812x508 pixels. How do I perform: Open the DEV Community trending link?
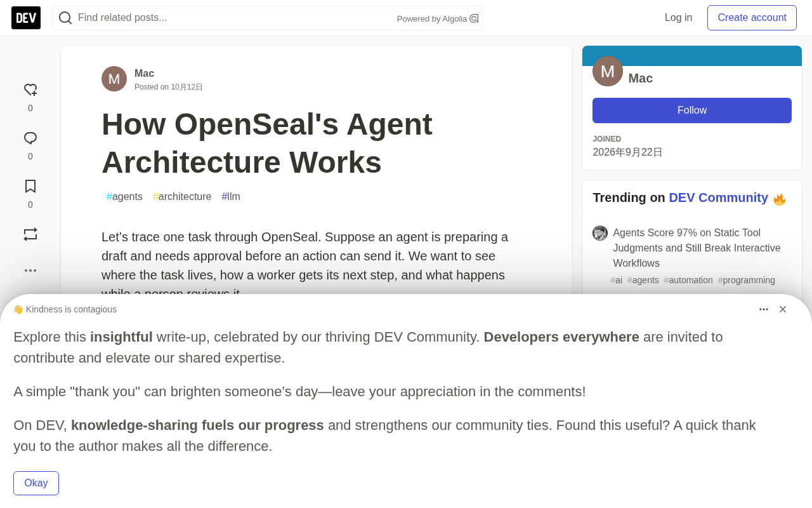(719, 197)
